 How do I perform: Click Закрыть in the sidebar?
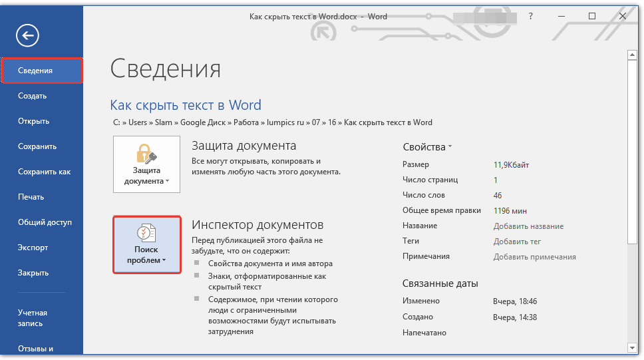click(33, 273)
